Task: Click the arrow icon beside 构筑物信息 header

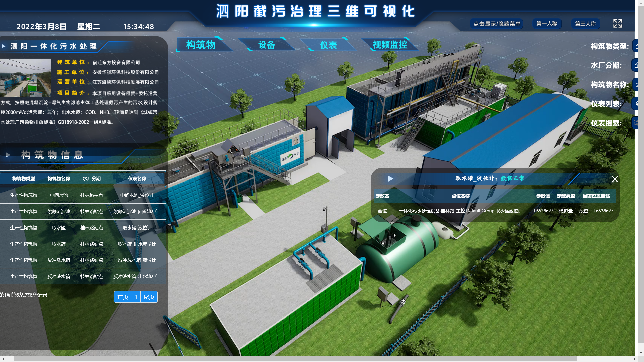Action: click(x=8, y=155)
